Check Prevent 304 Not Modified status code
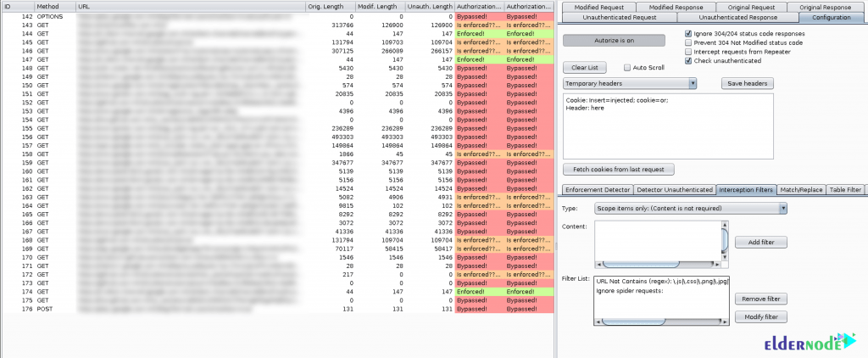This screenshot has width=868, height=358. [x=688, y=42]
